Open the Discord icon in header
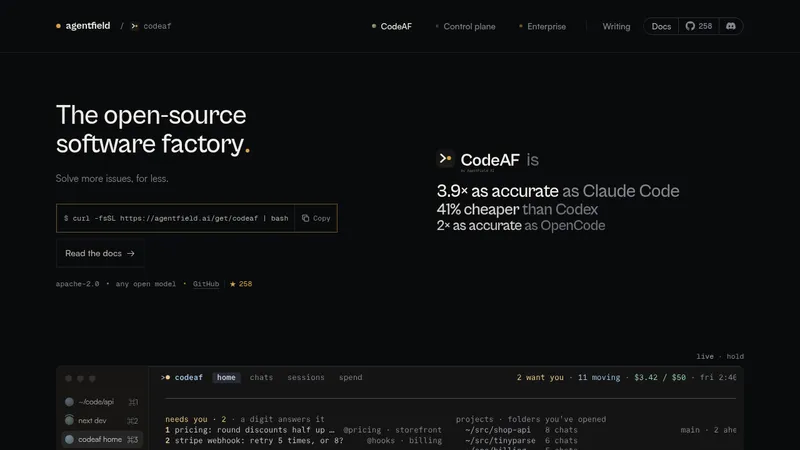This screenshot has height=450, width=800. pyautogui.click(x=731, y=26)
